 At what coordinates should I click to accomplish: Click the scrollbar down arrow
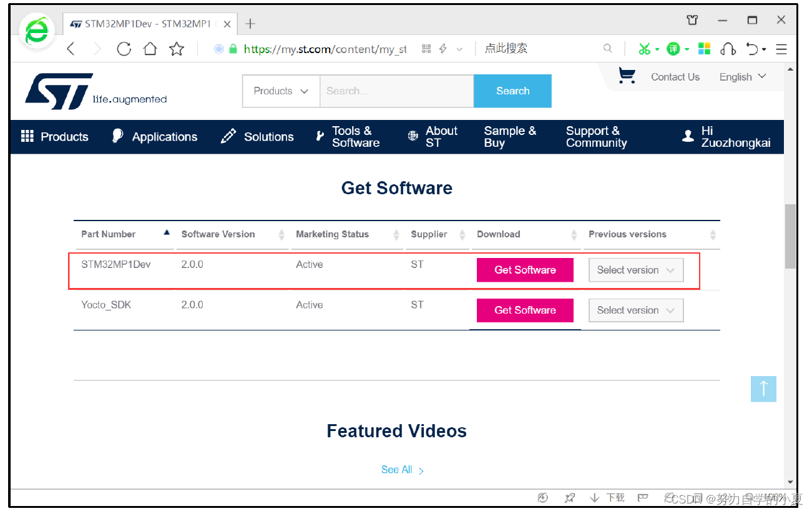(x=790, y=482)
